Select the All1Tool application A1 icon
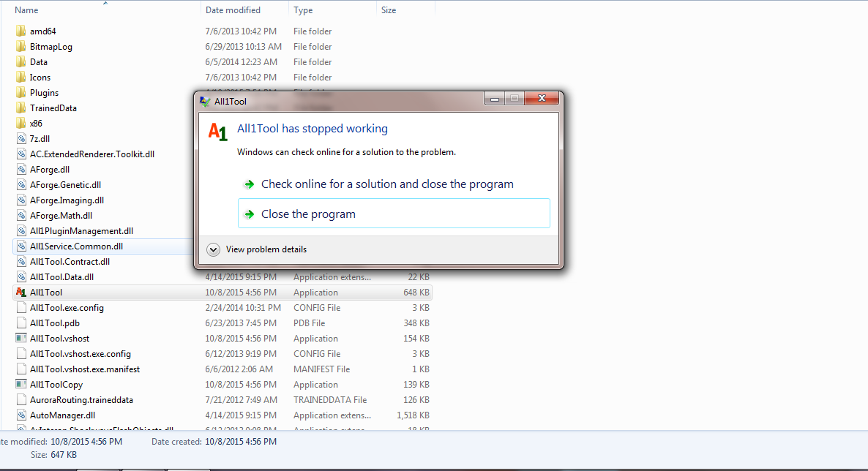 pos(21,293)
